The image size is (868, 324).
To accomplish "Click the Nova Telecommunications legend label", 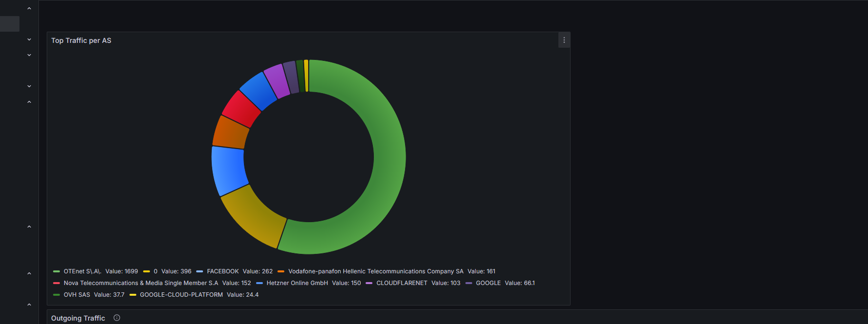I will tap(141, 283).
